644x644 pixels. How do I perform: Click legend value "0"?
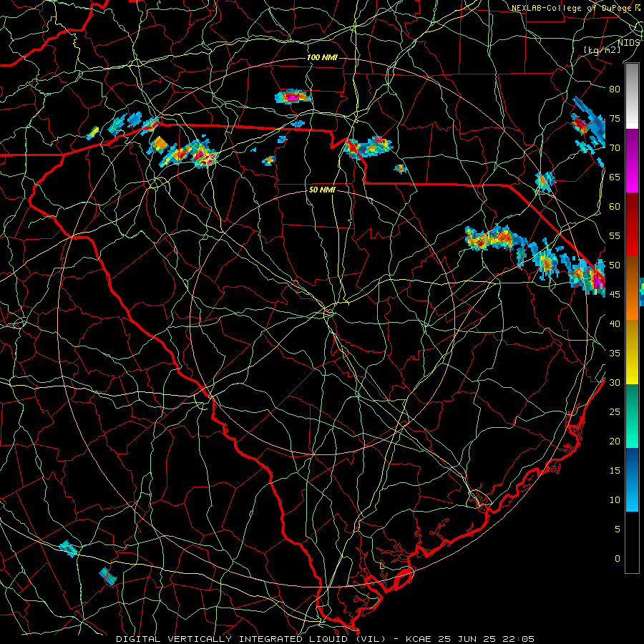tap(618, 559)
